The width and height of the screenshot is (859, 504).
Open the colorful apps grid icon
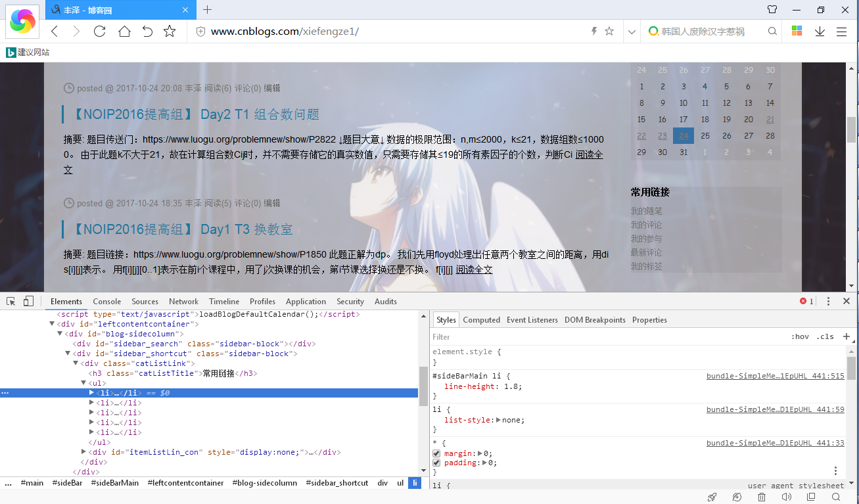pos(797,31)
